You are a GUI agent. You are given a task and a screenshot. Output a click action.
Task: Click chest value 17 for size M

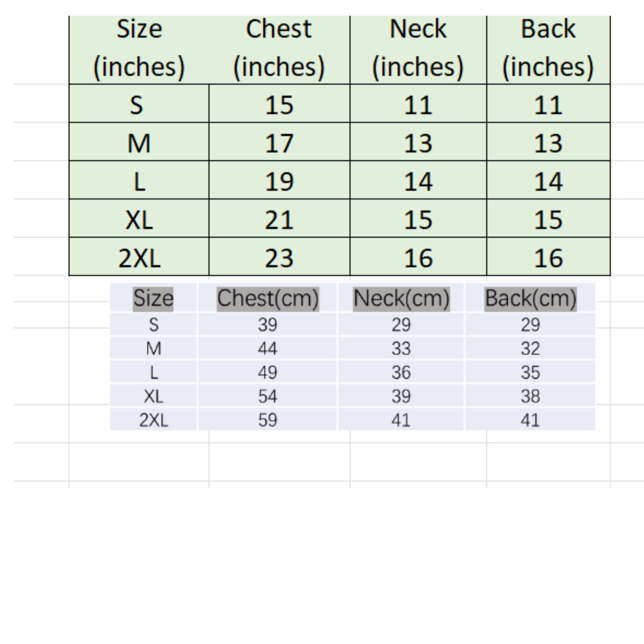coord(279,143)
